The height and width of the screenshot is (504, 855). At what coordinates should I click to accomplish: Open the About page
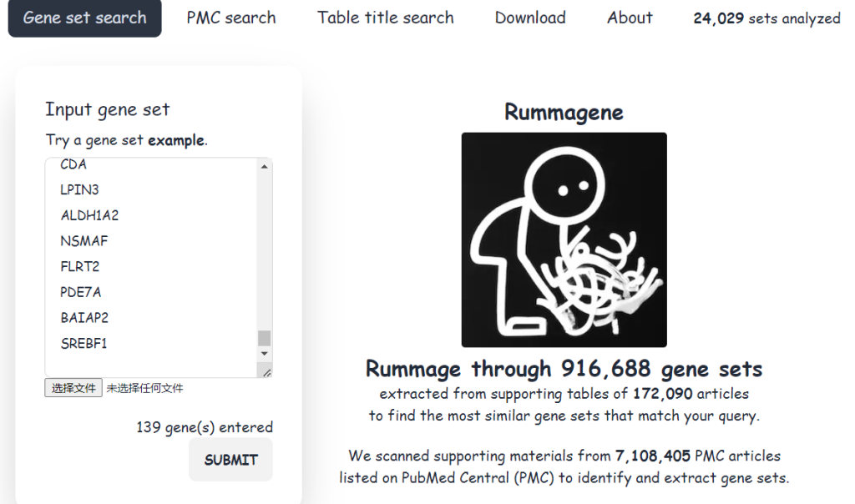[630, 18]
